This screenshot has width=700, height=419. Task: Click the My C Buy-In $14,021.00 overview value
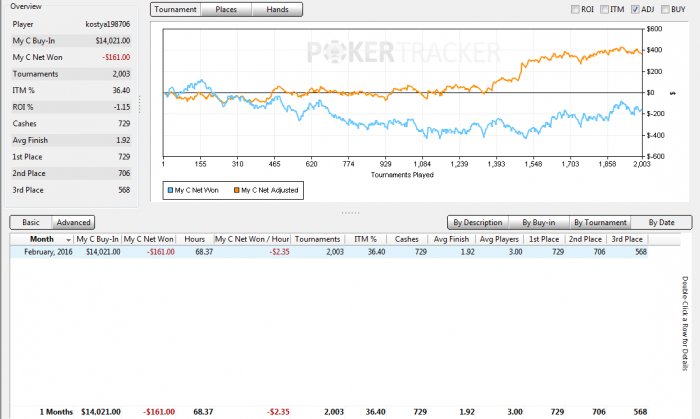(112, 41)
